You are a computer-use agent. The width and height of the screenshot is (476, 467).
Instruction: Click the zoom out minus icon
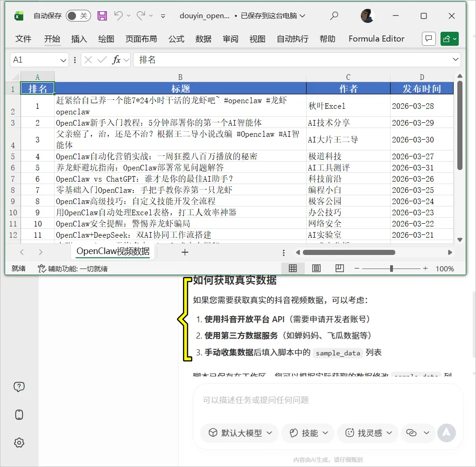point(357,268)
